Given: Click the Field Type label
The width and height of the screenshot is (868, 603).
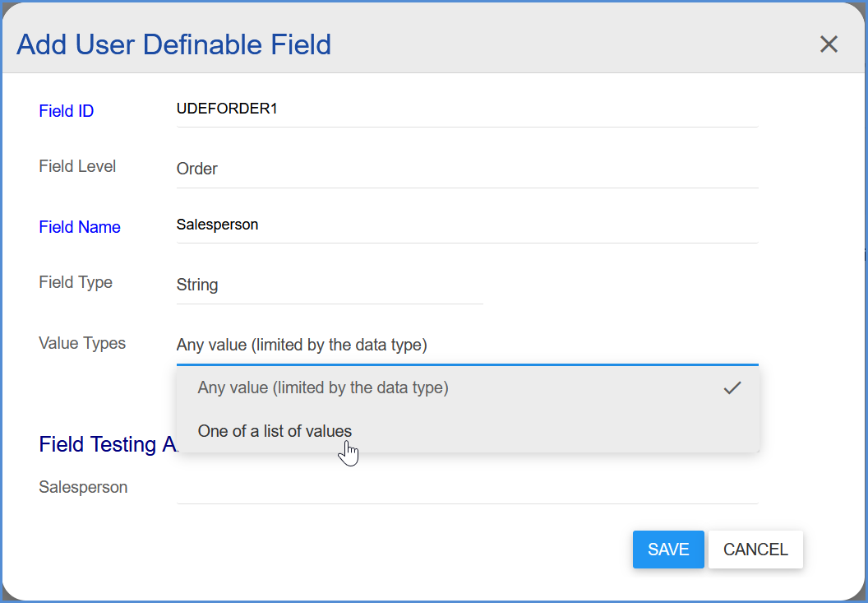Looking at the screenshot, I should (x=76, y=282).
